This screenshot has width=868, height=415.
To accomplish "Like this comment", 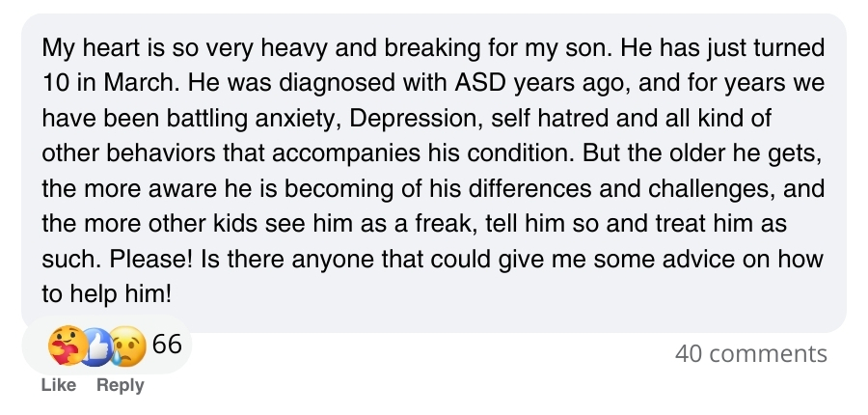I will click(59, 385).
